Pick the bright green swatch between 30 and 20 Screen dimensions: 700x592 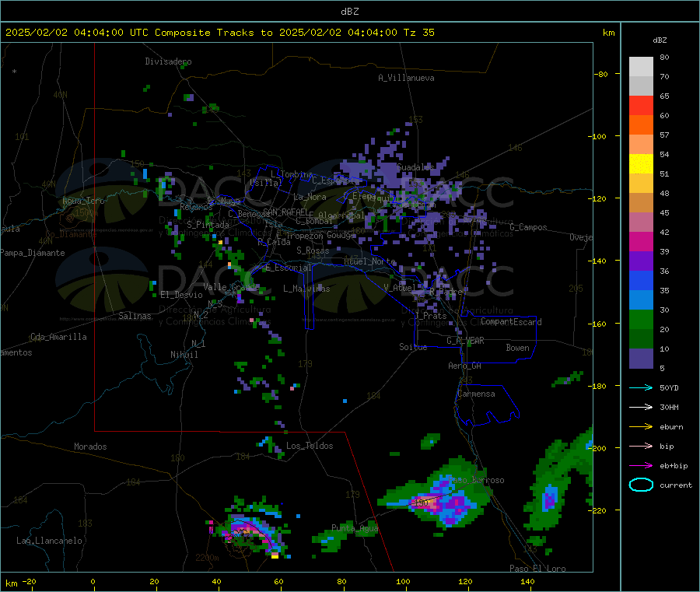tap(641, 319)
